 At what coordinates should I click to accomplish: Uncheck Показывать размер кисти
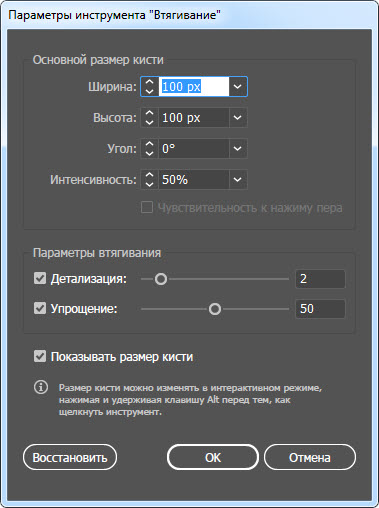40,356
